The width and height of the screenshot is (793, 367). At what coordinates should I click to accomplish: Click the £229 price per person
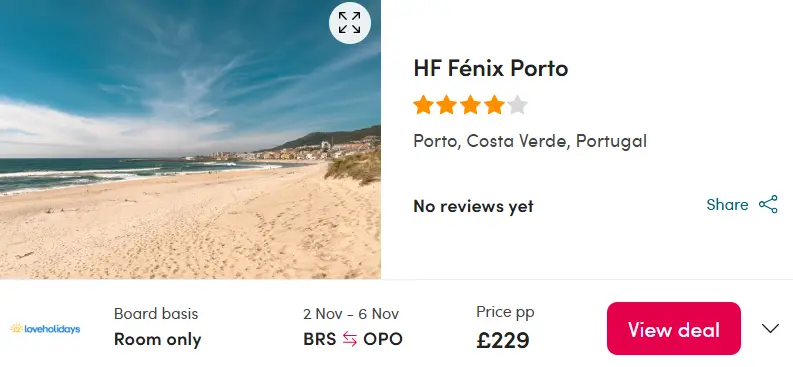pyautogui.click(x=503, y=340)
